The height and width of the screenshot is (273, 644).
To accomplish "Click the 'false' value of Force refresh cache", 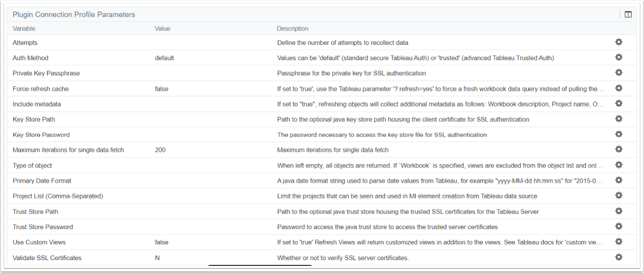I will [x=162, y=89].
